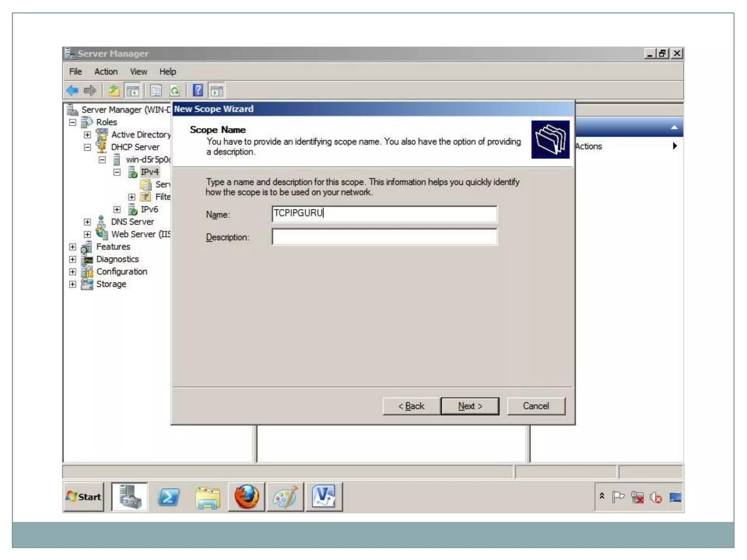Click the Forward arrow toolbar icon

(x=90, y=90)
